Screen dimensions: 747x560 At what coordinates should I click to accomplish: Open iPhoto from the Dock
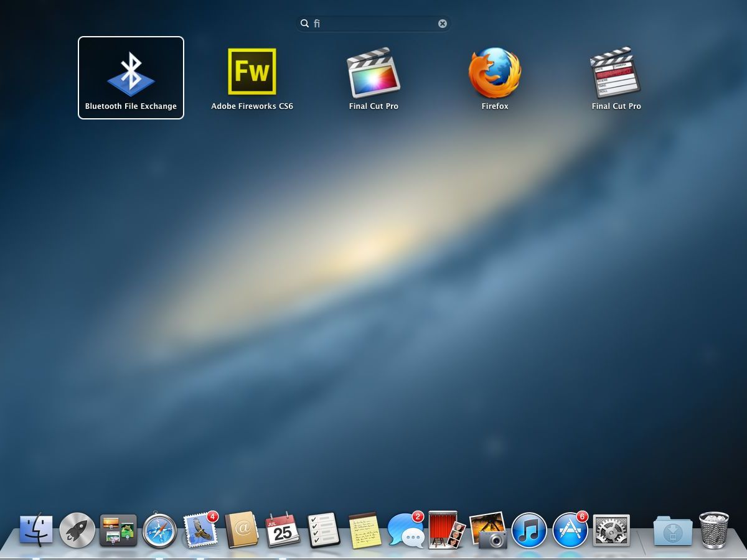(x=488, y=530)
